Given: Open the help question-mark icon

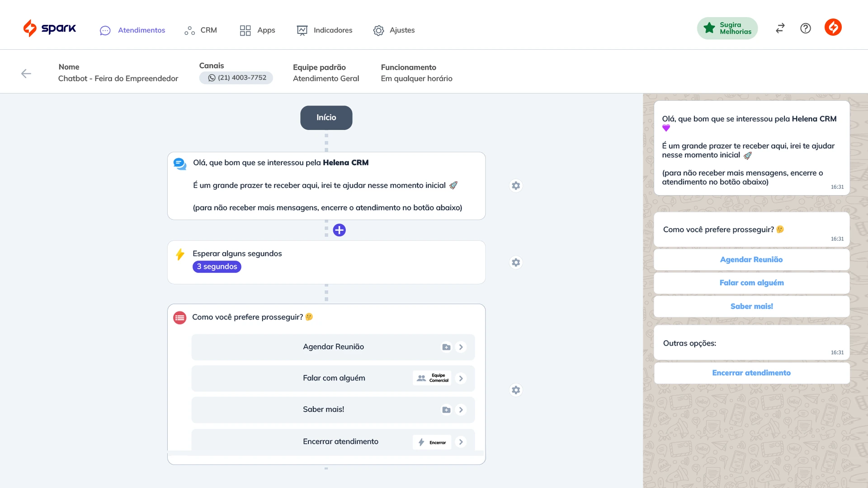Looking at the screenshot, I should click(x=806, y=28).
